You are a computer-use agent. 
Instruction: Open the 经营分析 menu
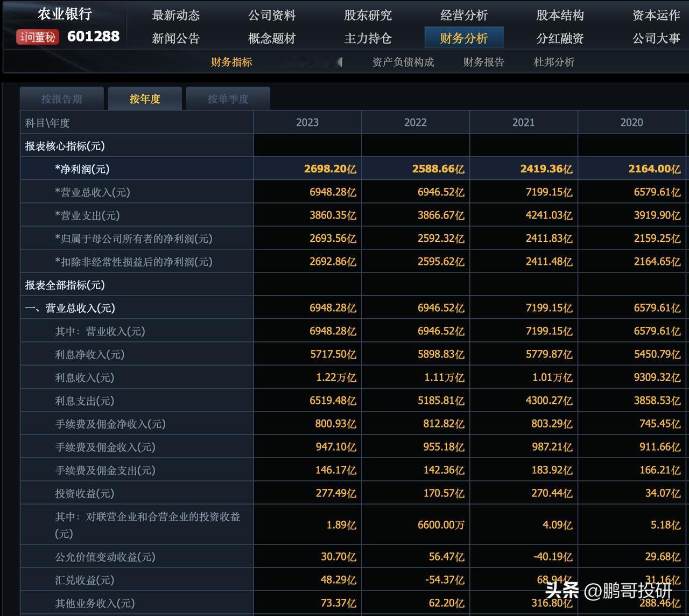pos(464,15)
